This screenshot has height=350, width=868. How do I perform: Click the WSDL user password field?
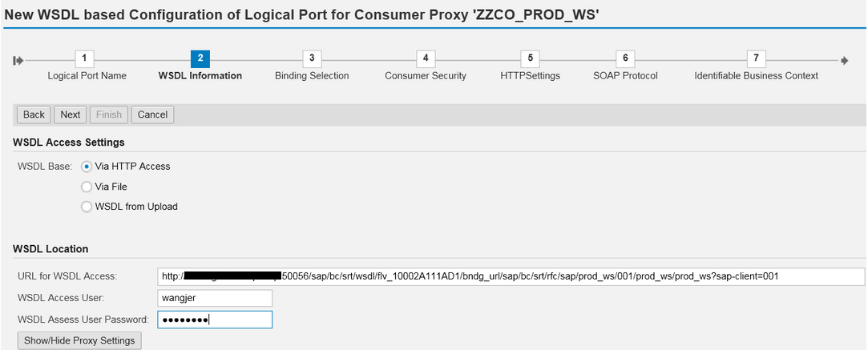click(x=215, y=320)
